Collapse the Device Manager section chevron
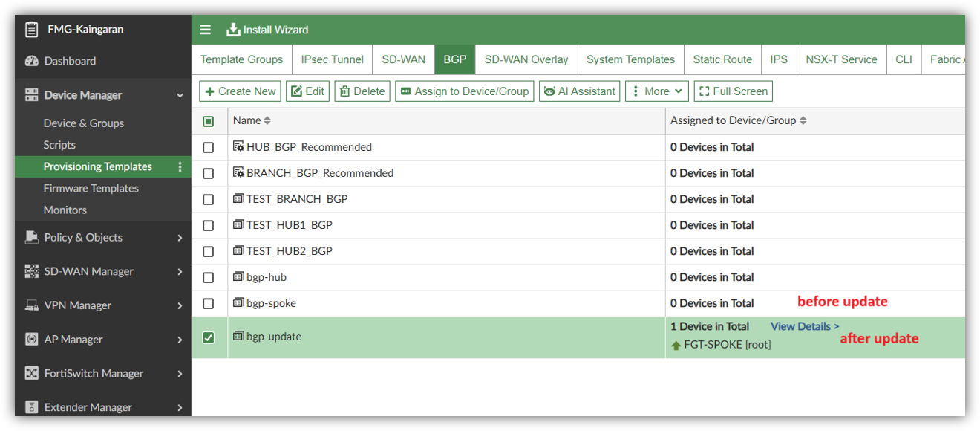Screen dimensions: 980x431 (180, 95)
